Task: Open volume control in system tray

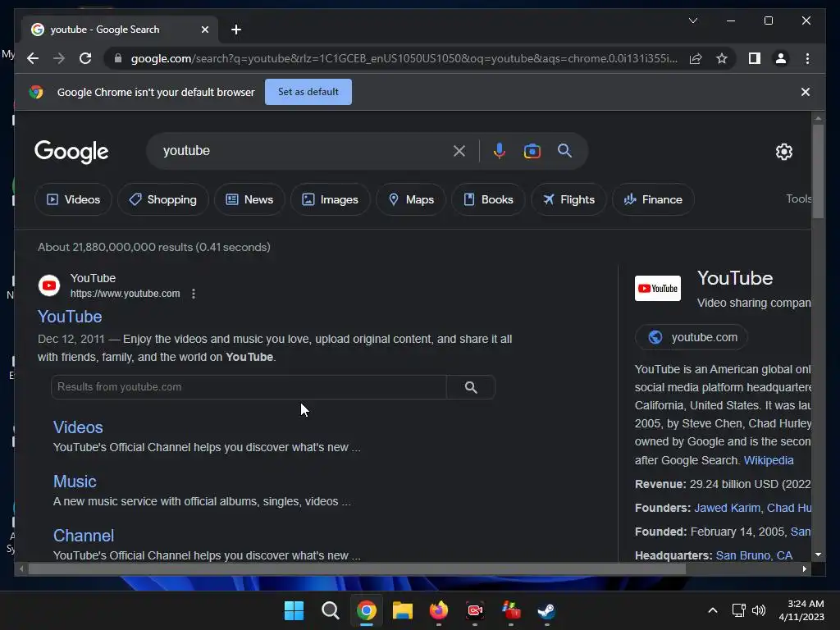Action: (759, 610)
